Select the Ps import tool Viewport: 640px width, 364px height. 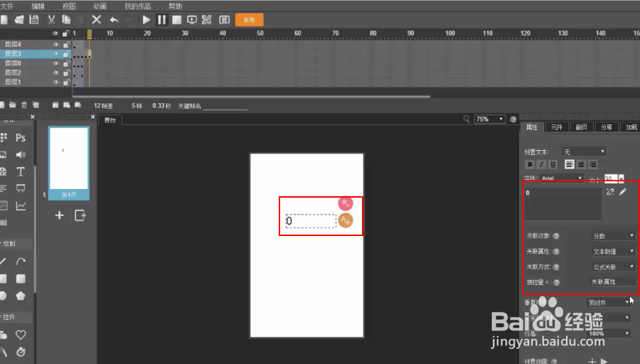coord(21,137)
